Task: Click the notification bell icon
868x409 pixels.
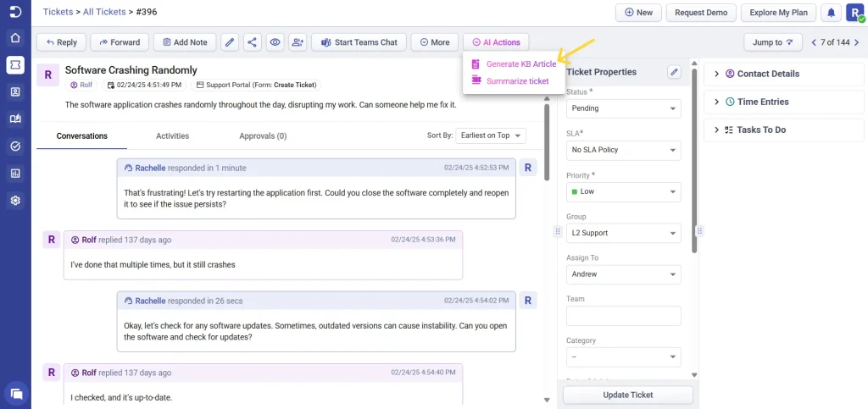Action: [x=831, y=12]
